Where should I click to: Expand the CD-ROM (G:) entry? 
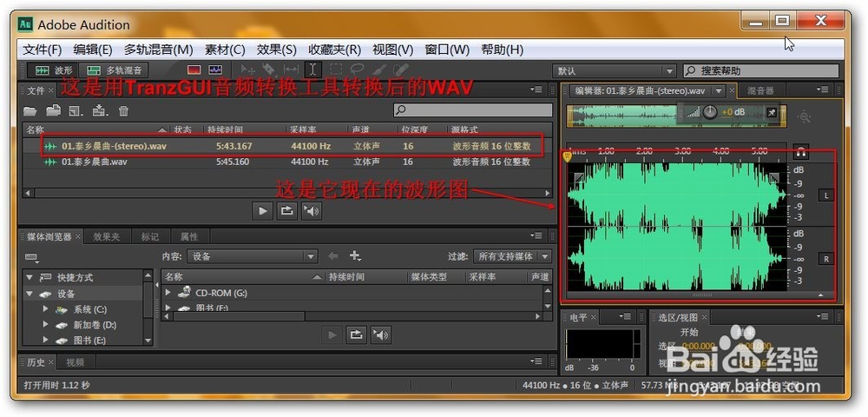pos(168,292)
